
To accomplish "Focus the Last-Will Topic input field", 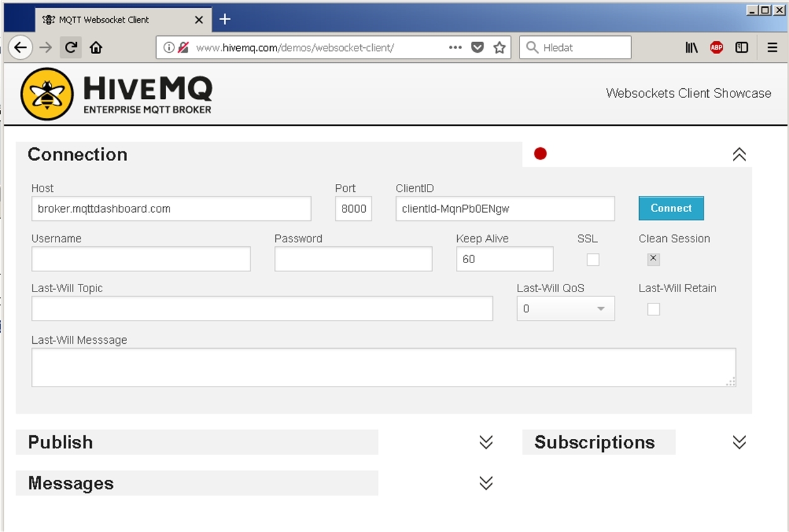I will tap(262, 308).
